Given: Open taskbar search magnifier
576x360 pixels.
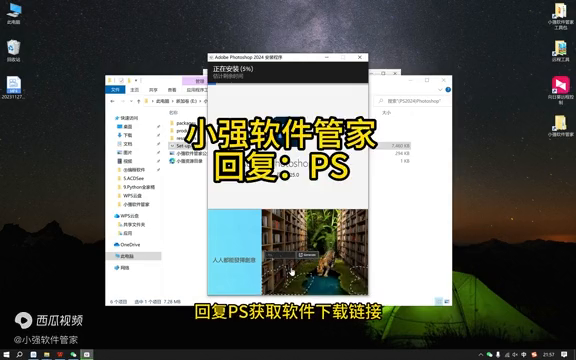Looking at the screenshot, I should click(19, 354).
